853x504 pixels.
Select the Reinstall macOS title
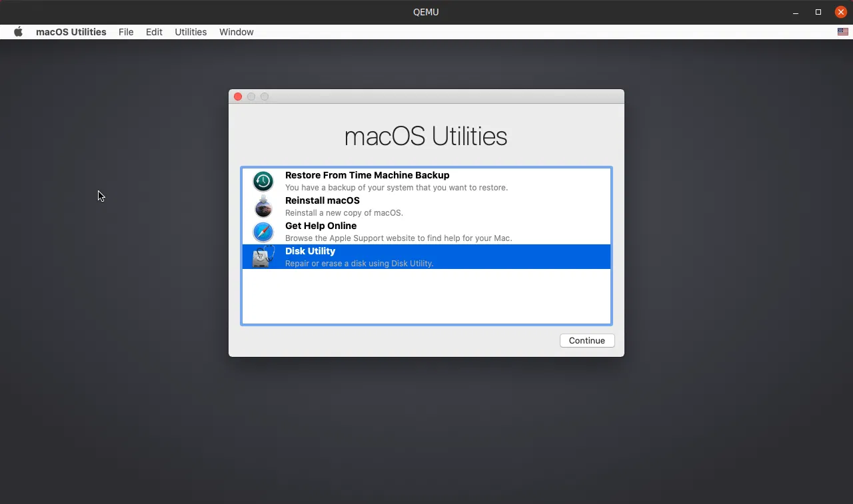pos(323,200)
